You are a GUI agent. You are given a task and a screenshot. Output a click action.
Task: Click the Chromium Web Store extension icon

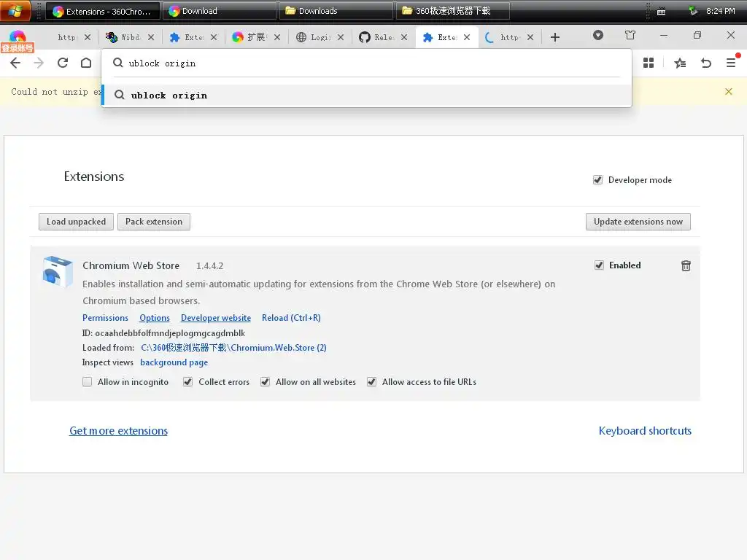click(58, 271)
